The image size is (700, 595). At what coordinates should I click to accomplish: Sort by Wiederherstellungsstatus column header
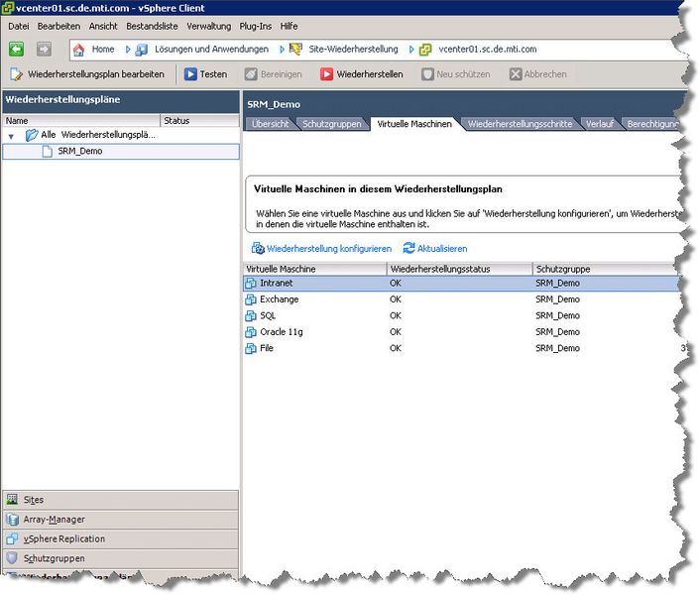459,269
